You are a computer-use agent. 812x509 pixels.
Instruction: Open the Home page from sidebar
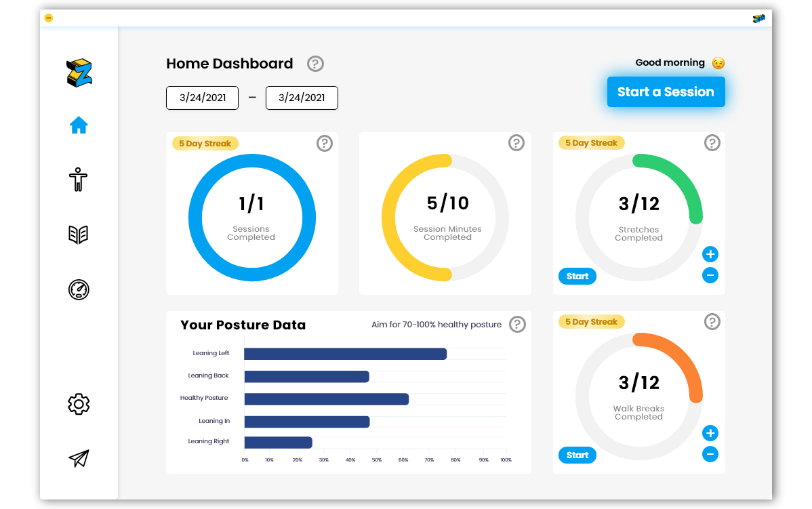coord(79,125)
